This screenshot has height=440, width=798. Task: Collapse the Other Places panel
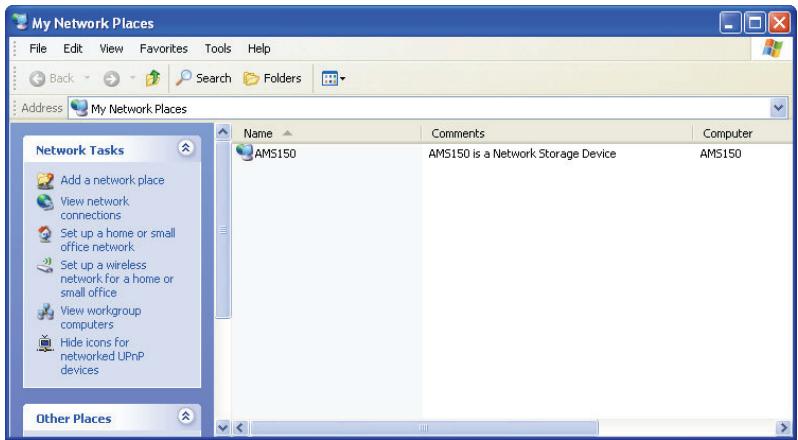coord(186,416)
